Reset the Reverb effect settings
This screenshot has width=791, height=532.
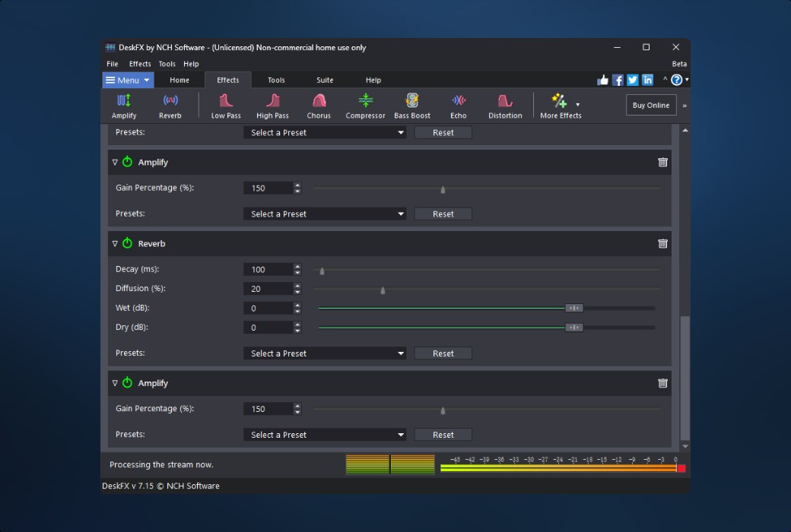443,353
